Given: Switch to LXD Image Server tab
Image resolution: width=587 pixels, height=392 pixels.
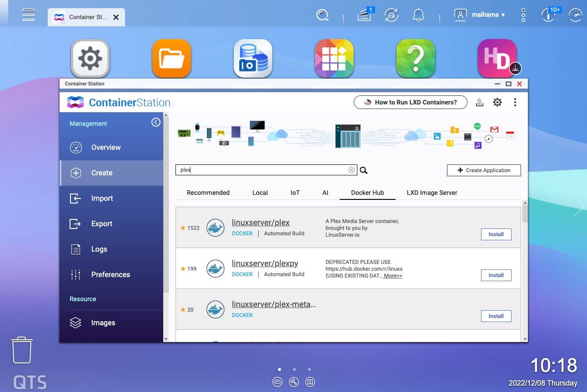Looking at the screenshot, I should (x=432, y=193).
